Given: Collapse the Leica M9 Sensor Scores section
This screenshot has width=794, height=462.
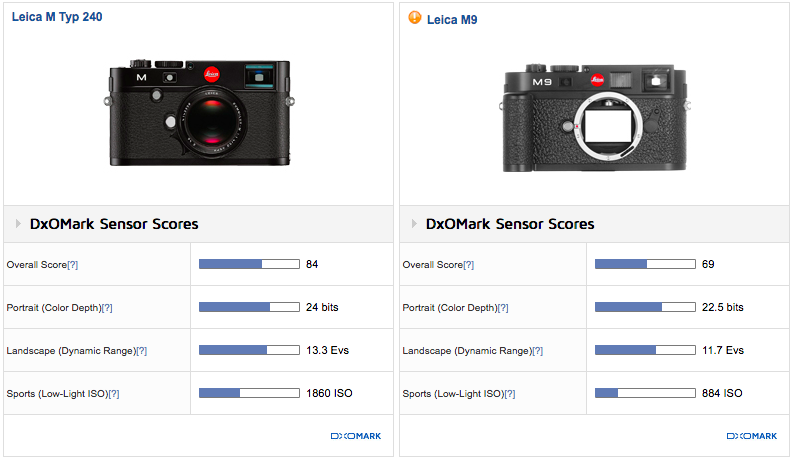Looking at the screenshot, I should (414, 223).
